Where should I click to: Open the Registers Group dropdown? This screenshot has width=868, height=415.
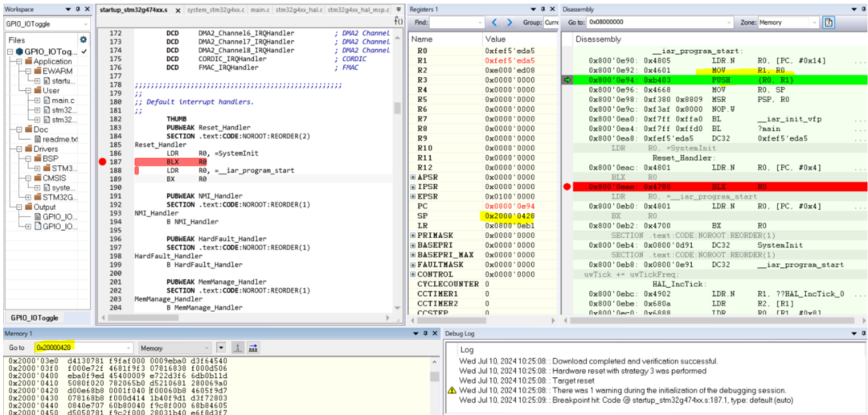click(x=552, y=23)
